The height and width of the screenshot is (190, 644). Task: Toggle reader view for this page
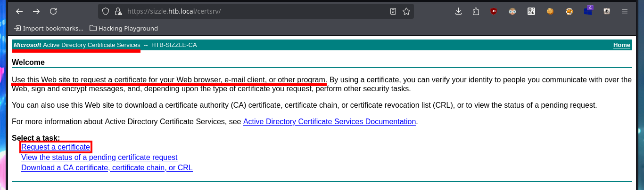[393, 11]
